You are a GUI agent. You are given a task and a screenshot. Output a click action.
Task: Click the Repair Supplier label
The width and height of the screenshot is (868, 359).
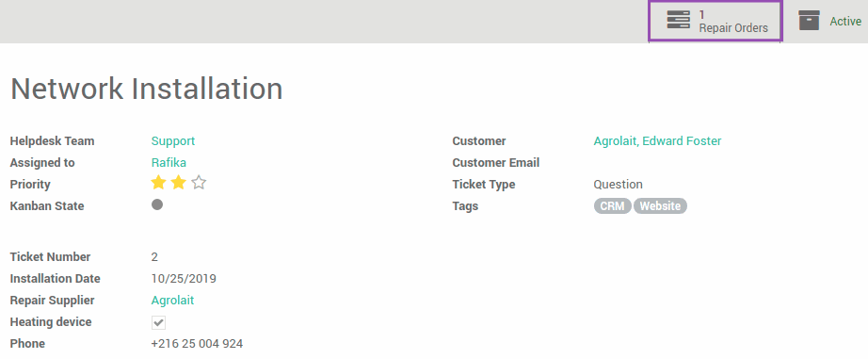coord(52,301)
